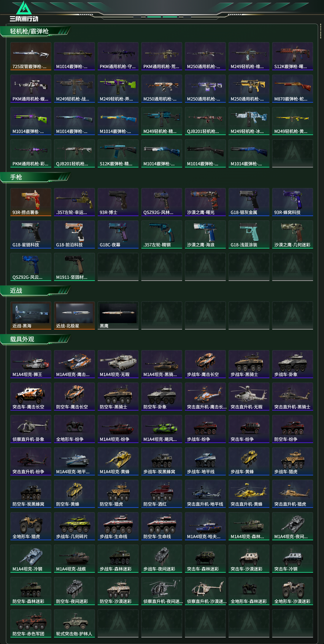Viewport: 324px width, 644px height.
Task: Select the 沙漠之鹰-曙光 pistol skin
Action: point(205,202)
